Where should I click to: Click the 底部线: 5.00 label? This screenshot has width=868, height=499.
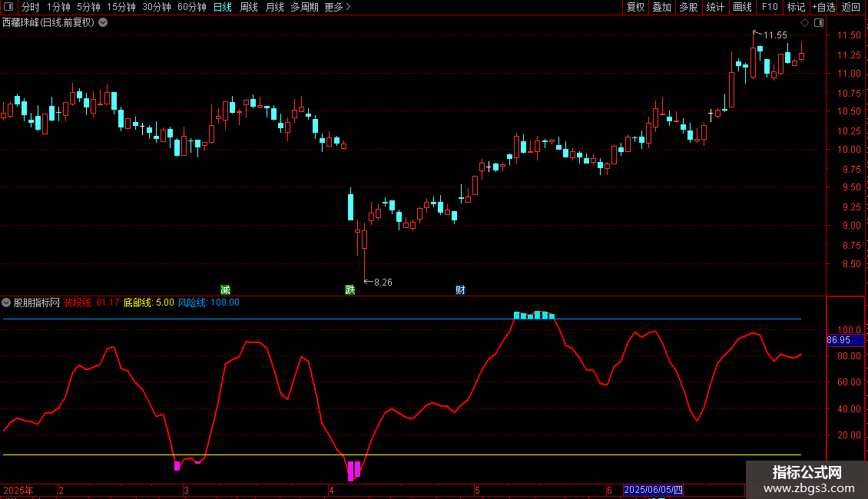(148, 302)
